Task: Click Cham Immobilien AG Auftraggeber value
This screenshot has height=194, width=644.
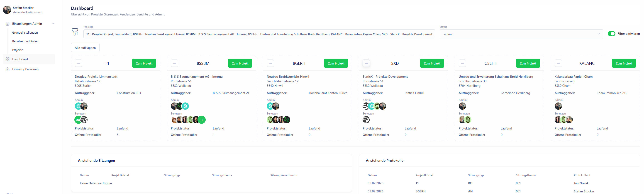Action: (612, 93)
